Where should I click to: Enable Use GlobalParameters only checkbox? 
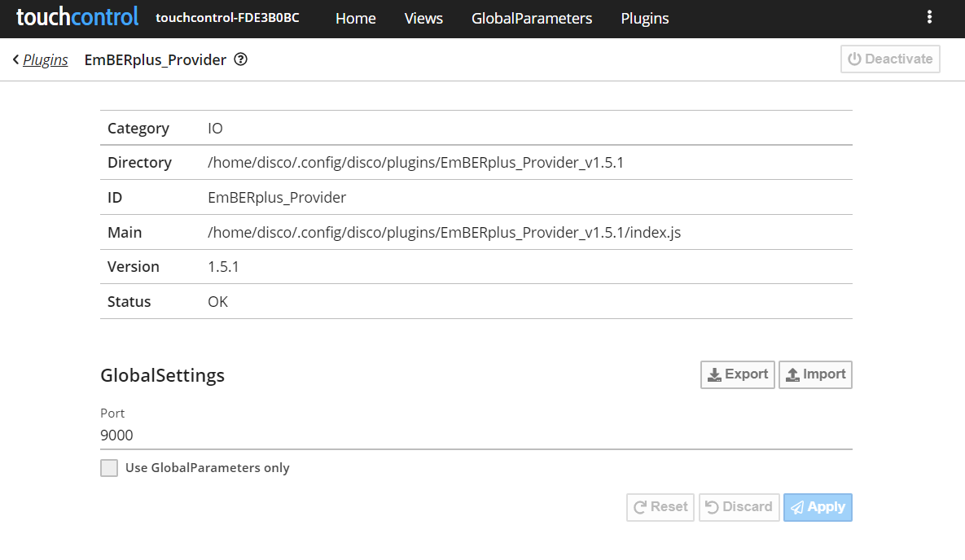pyautogui.click(x=109, y=468)
